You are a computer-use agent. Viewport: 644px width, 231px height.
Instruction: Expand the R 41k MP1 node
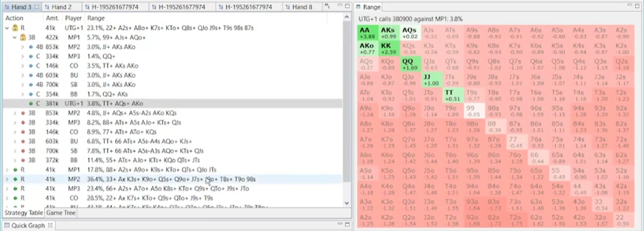click(7, 170)
